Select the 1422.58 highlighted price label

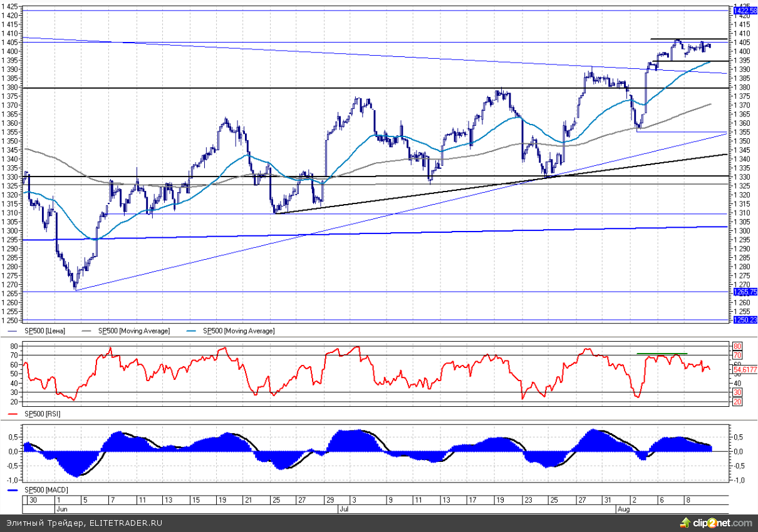click(745, 11)
